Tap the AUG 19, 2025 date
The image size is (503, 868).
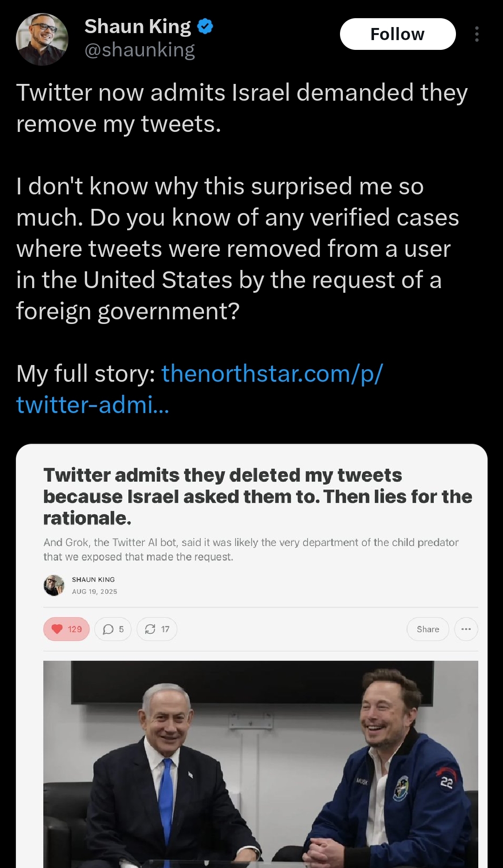[x=95, y=592]
